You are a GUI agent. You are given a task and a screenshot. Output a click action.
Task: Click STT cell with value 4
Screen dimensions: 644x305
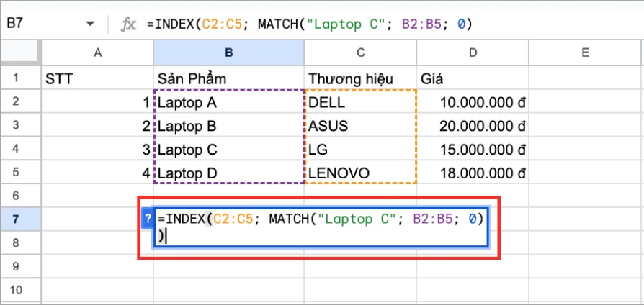(97, 173)
